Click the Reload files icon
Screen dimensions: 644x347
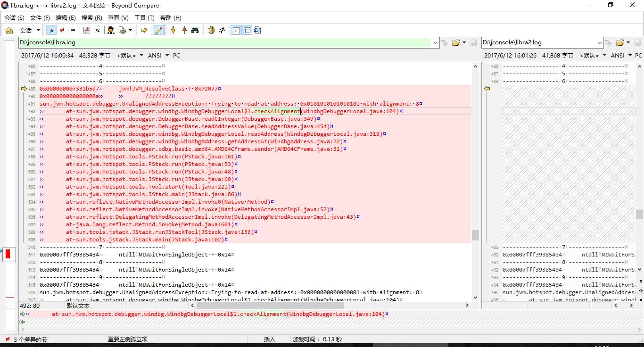(x=222, y=30)
